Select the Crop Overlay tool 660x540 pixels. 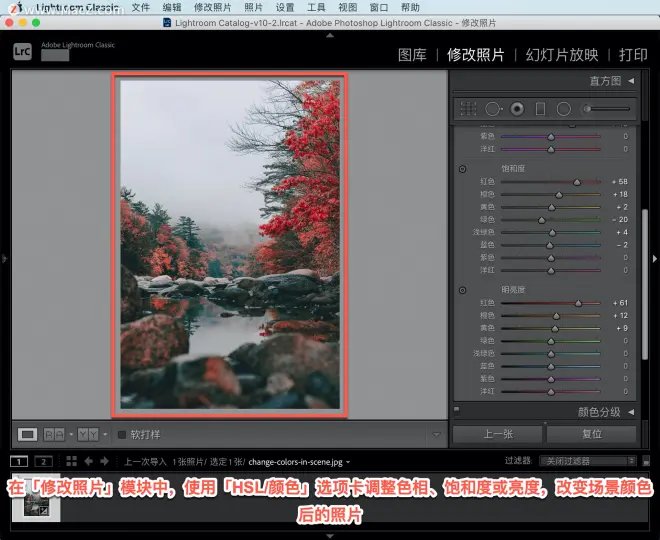(468, 109)
